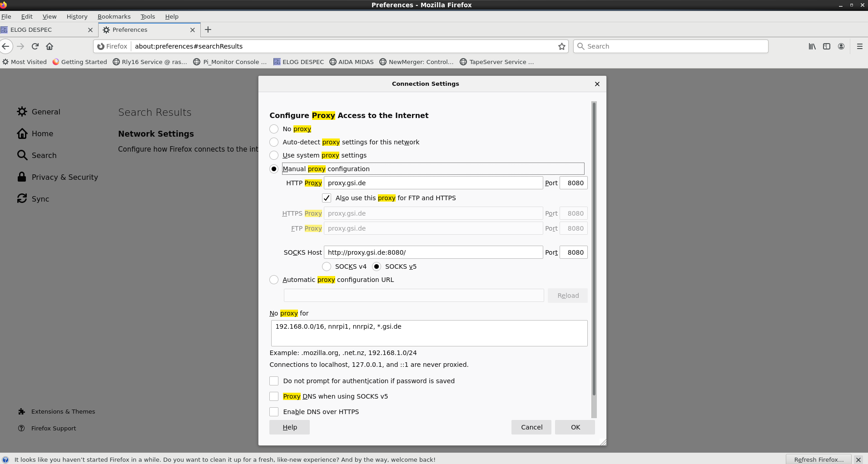
Task: Open a new tab with plus button
Action: click(x=208, y=30)
